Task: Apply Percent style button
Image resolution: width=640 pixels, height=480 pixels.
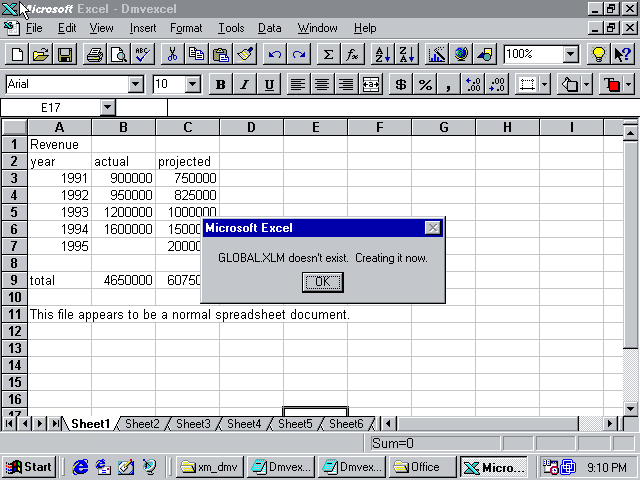Action: [x=425, y=84]
